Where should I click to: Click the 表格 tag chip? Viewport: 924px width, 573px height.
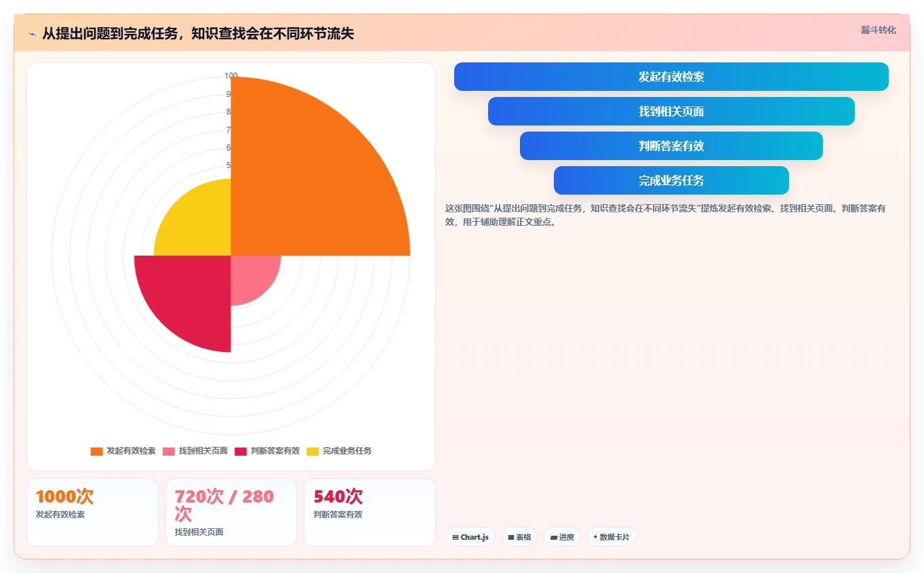[x=519, y=537]
